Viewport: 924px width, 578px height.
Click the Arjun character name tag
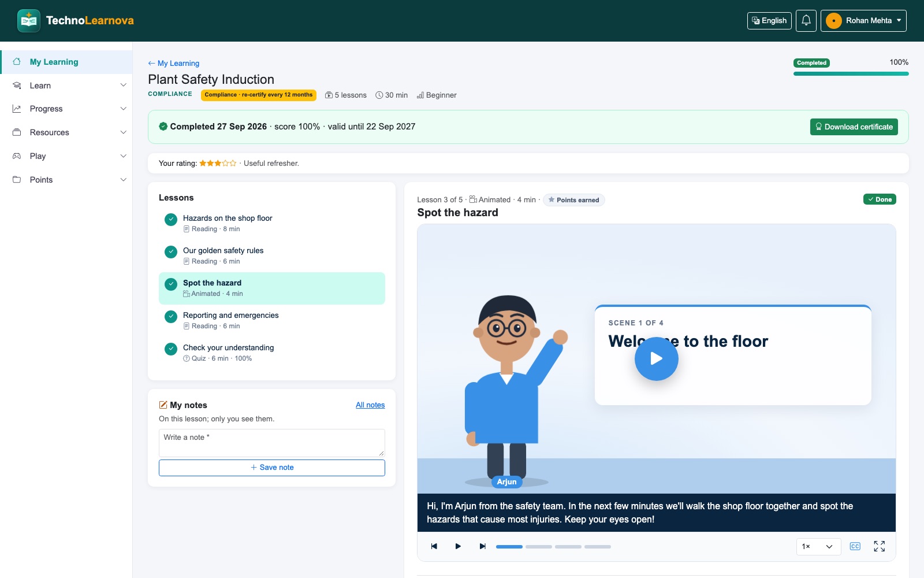click(x=506, y=482)
